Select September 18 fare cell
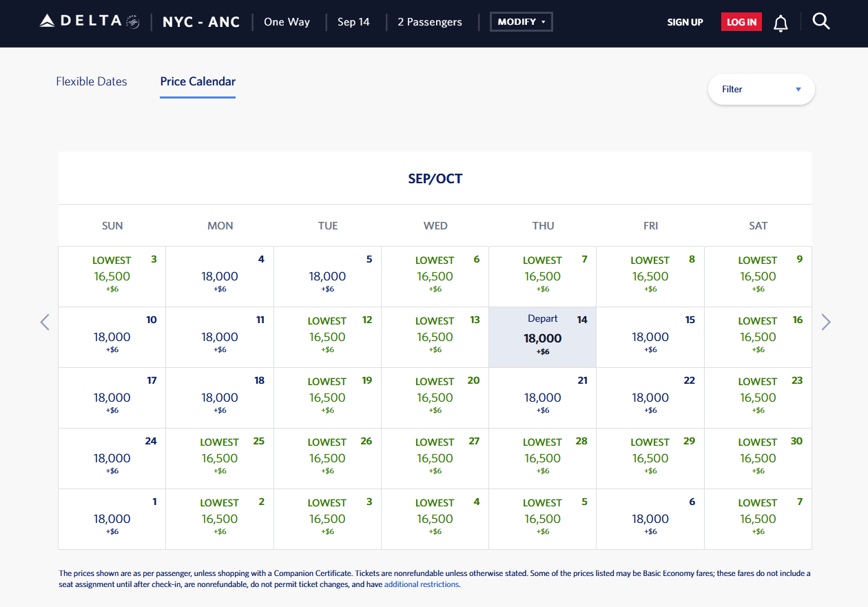The width and height of the screenshot is (868, 607). pos(220,398)
